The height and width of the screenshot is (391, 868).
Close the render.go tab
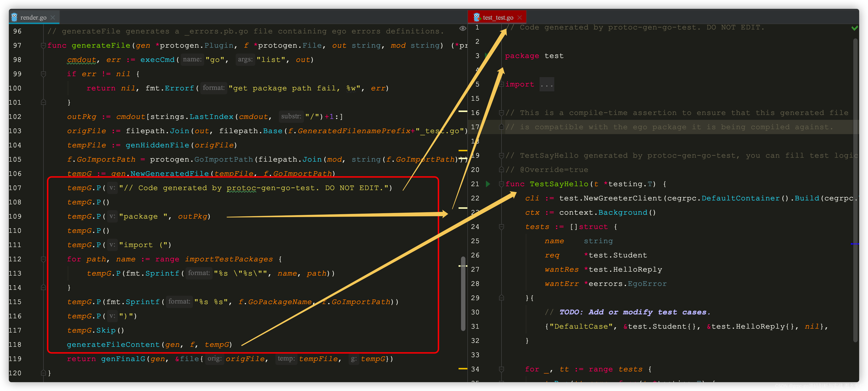coord(53,17)
